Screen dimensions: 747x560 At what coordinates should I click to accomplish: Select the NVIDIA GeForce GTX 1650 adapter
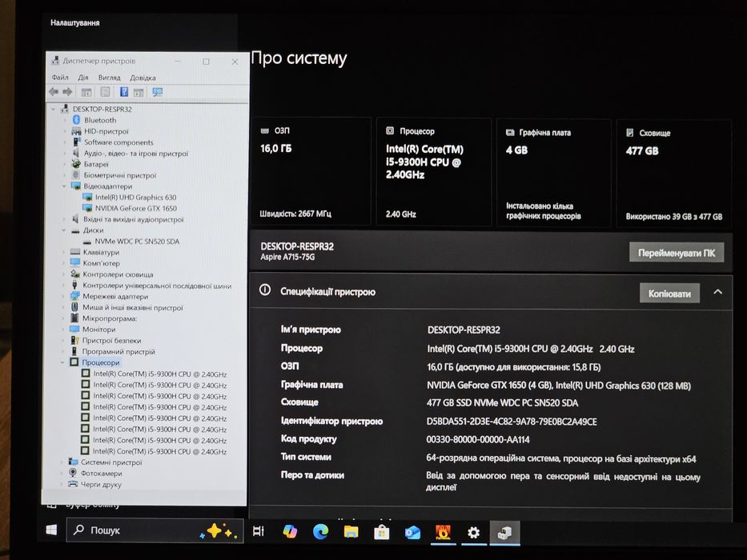pos(136,208)
